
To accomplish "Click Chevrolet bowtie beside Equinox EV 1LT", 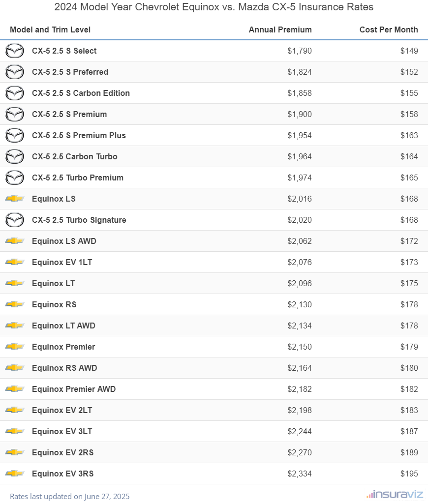I will tap(15, 262).
